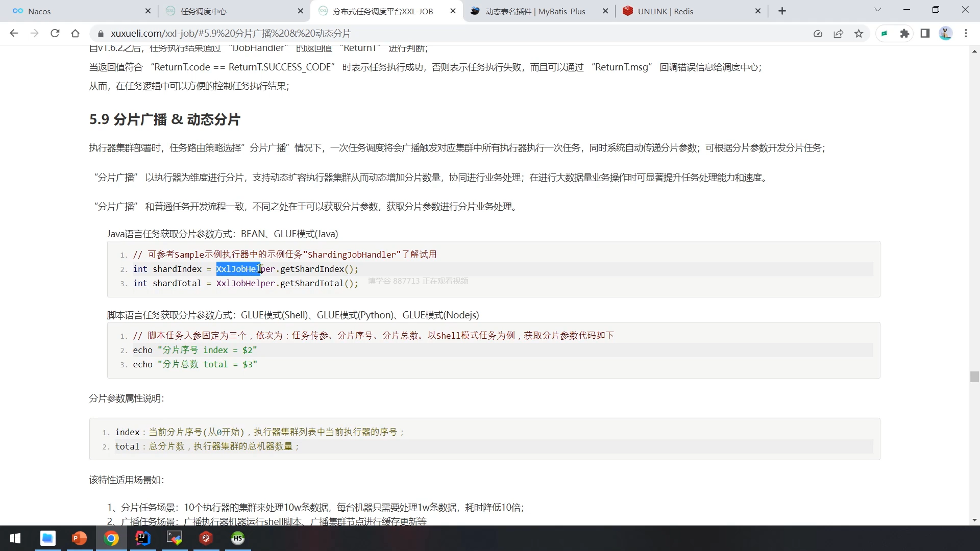Click the browser back arrow
The image size is (980, 551).
(x=14, y=33)
